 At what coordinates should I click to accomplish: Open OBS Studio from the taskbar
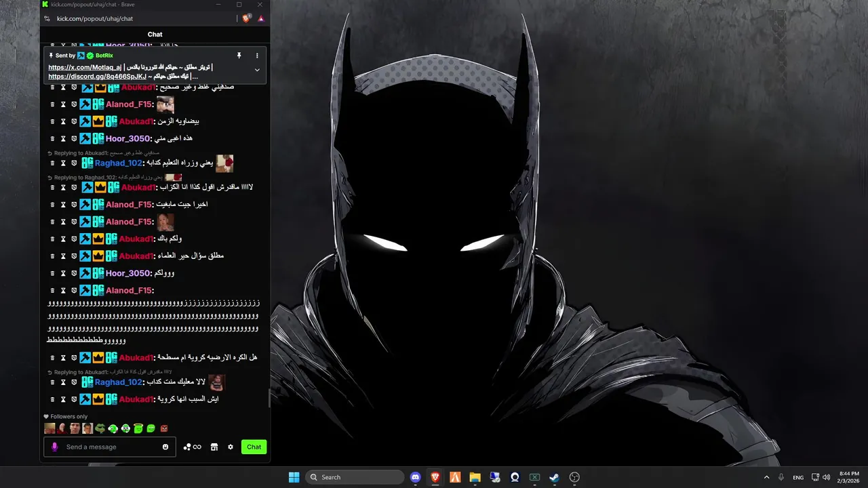pyautogui.click(x=574, y=477)
